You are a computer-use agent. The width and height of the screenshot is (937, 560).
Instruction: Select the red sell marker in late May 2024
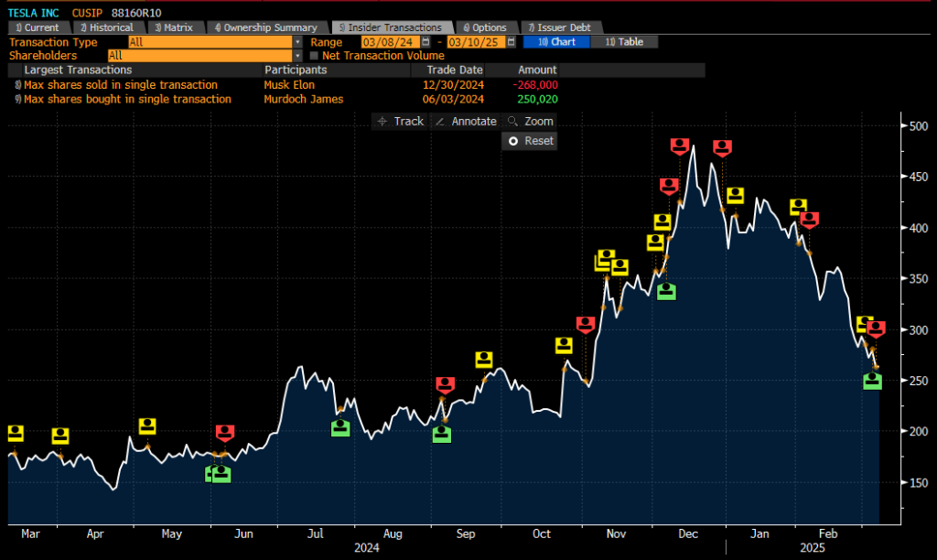pyautogui.click(x=225, y=433)
